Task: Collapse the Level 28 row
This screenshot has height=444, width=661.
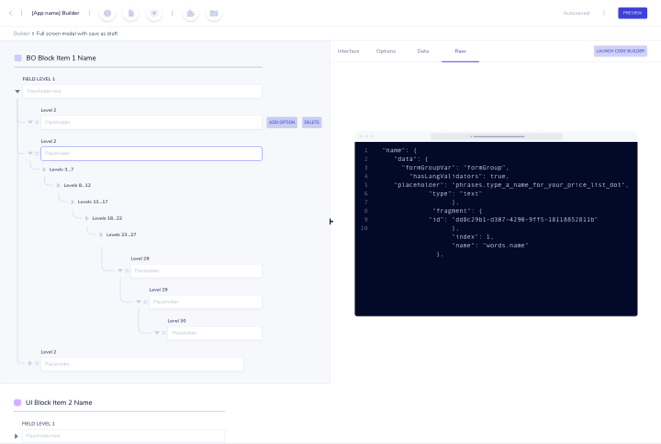Action: (x=120, y=271)
